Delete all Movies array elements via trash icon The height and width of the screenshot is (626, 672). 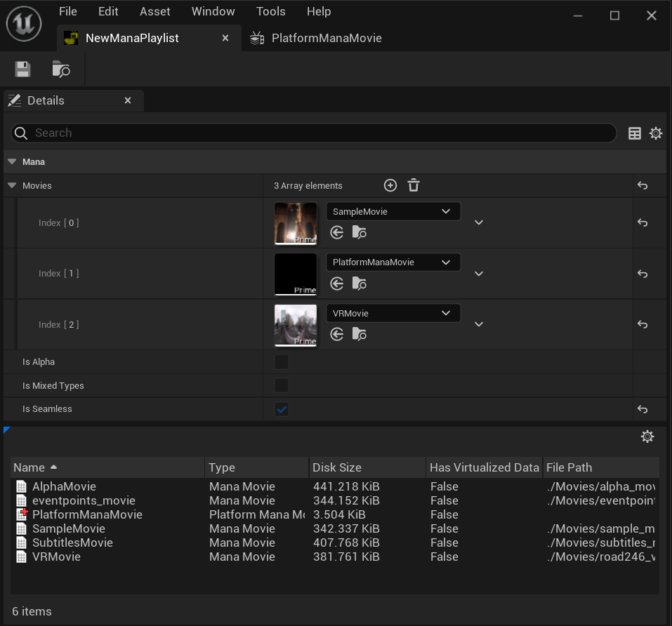pos(413,185)
